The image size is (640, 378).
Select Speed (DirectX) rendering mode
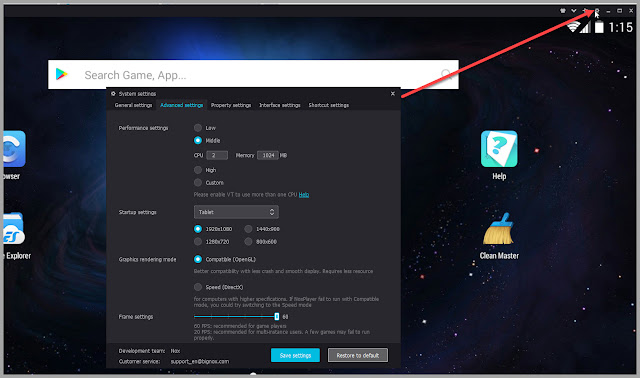(198, 287)
